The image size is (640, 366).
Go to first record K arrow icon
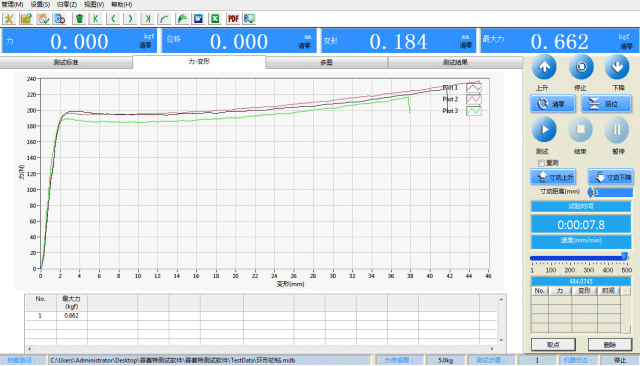96,19
